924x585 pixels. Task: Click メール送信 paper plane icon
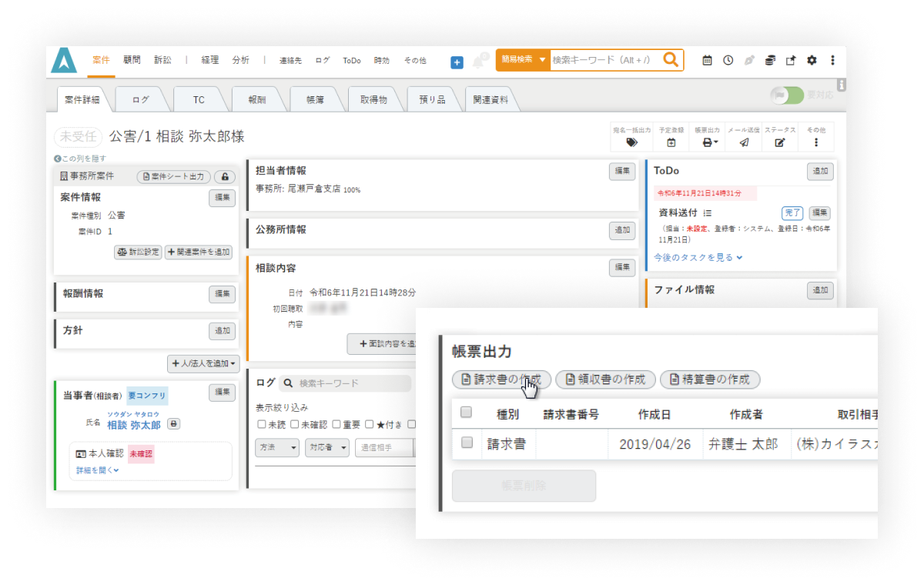pos(744,142)
